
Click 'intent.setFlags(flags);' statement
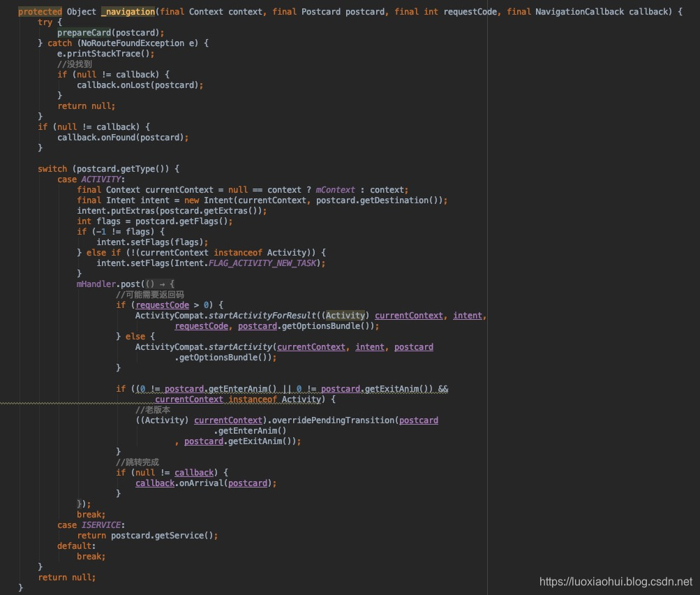152,242
